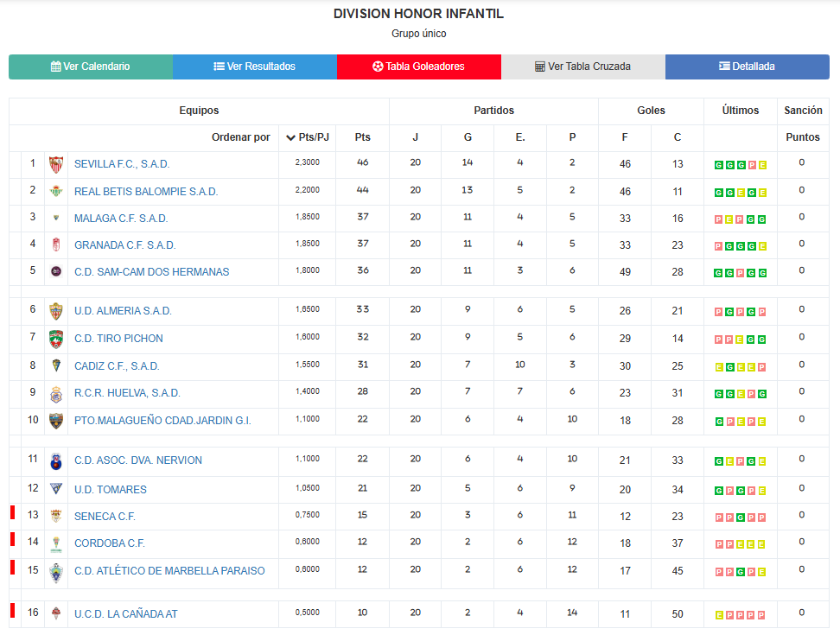Open GRANADA C.F. S.A.D. team link
This screenshot has width=840, height=635.
coord(124,245)
